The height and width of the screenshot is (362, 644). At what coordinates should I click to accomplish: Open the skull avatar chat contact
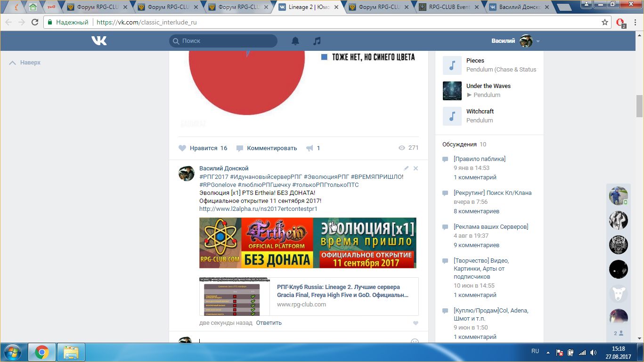click(618, 245)
